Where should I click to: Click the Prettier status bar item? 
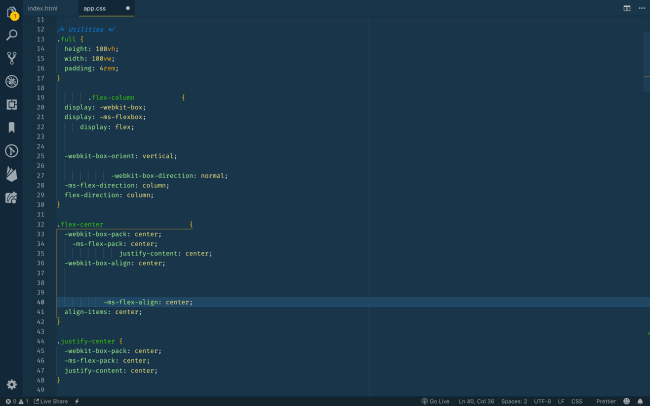pyautogui.click(x=606, y=401)
